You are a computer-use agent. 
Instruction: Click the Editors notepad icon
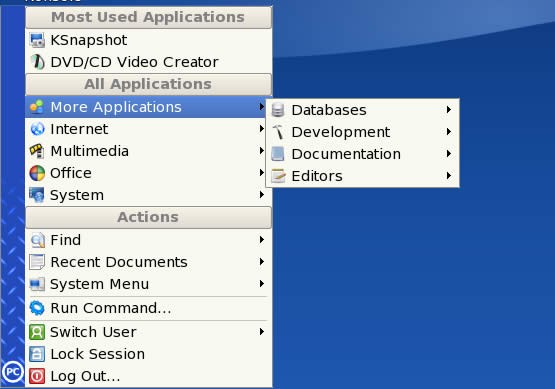(x=278, y=176)
